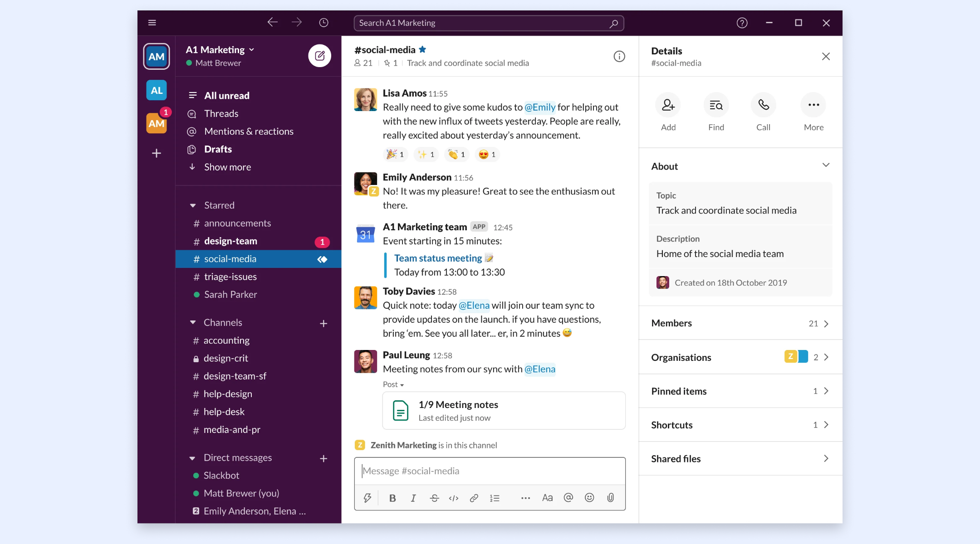
Task: Add a channel with Channels plus
Action: [x=323, y=323]
